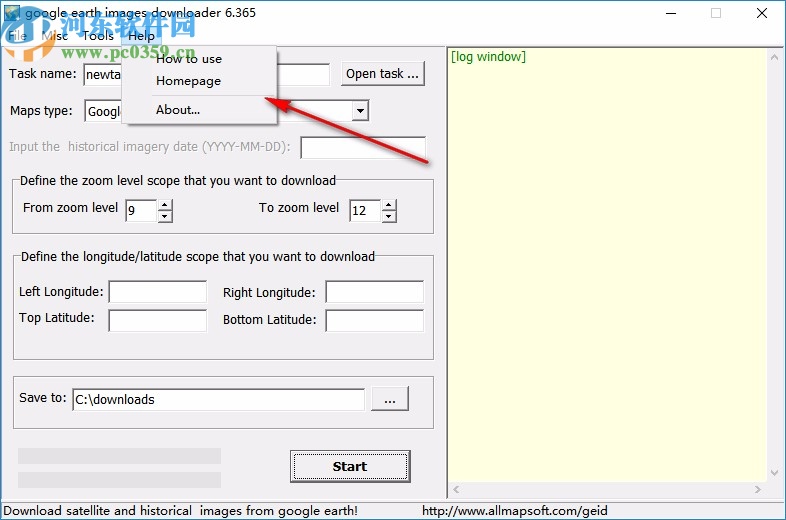Focus the Left Longitude field
Viewport: 786px width, 520px height.
158,292
